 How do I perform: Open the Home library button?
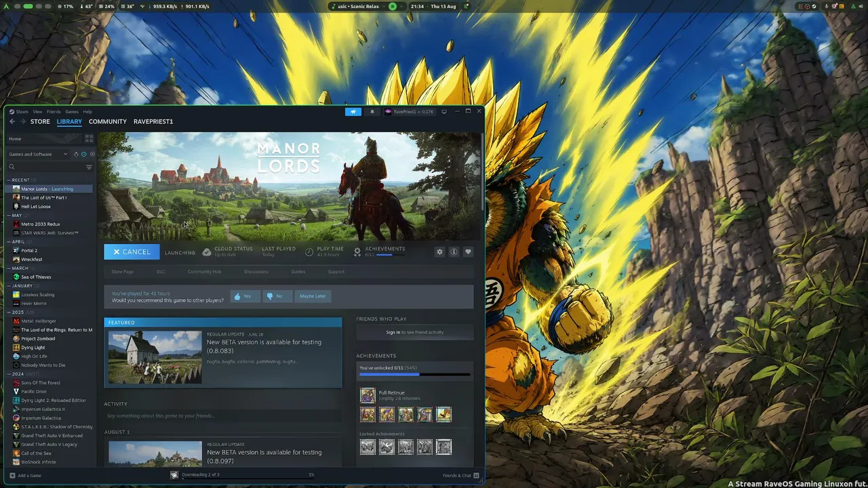[x=43, y=138]
